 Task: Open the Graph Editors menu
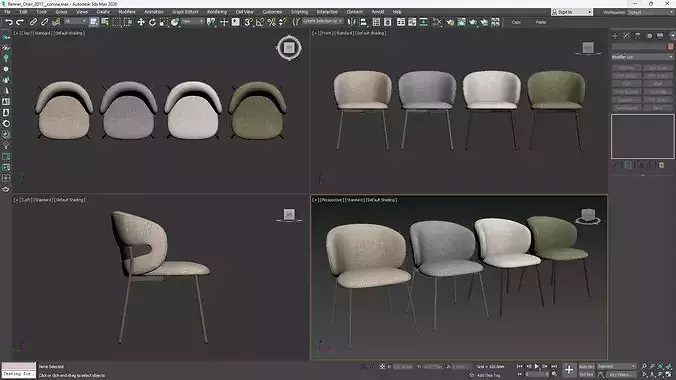(x=185, y=12)
